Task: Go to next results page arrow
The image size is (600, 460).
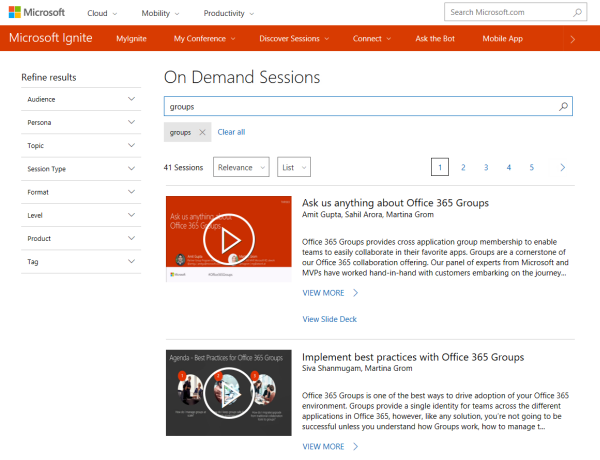Action: 563,168
